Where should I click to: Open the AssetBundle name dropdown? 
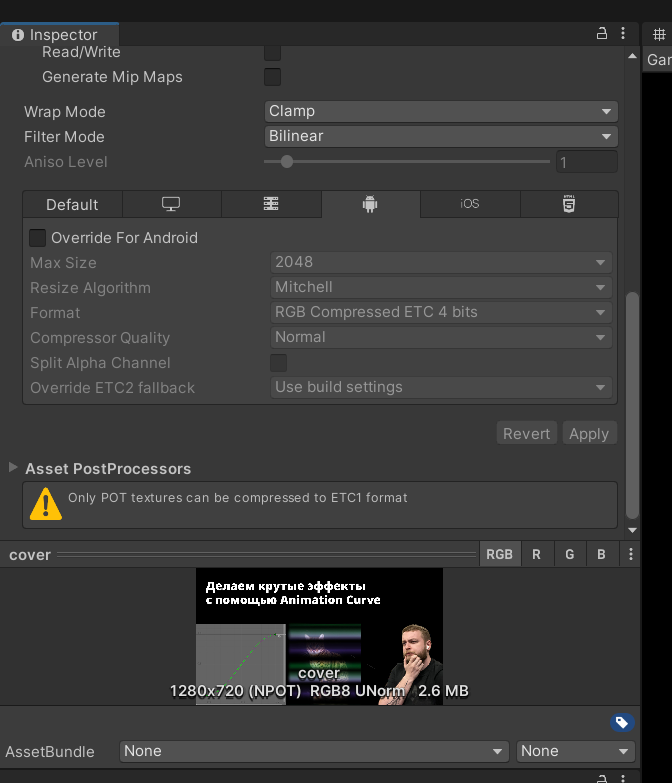tap(314, 751)
